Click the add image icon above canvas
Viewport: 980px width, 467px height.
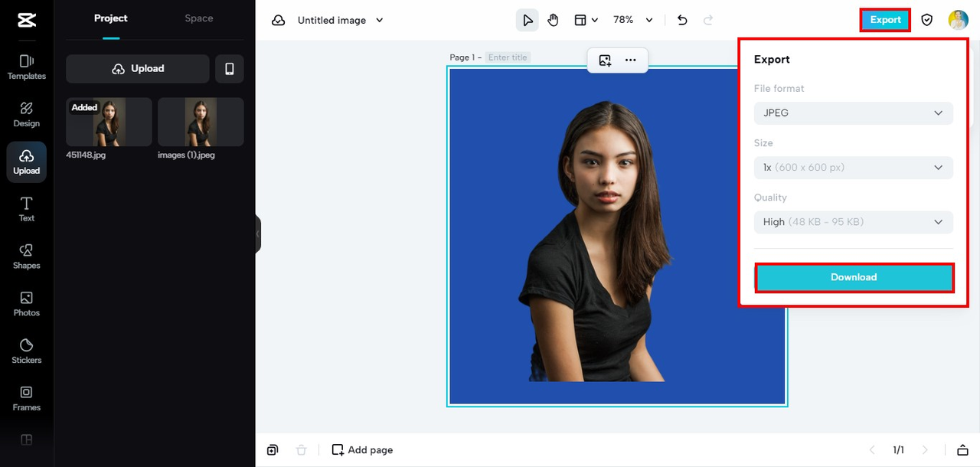[x=605, y=60]
